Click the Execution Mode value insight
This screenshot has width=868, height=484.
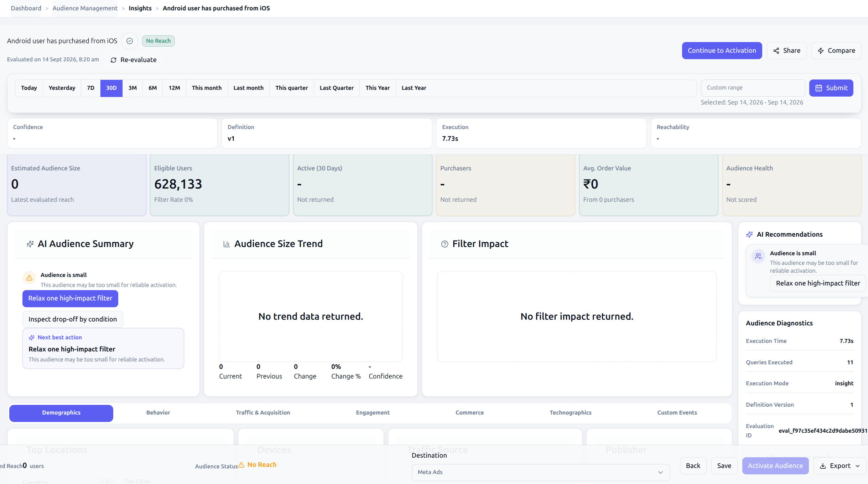[844, 383]
